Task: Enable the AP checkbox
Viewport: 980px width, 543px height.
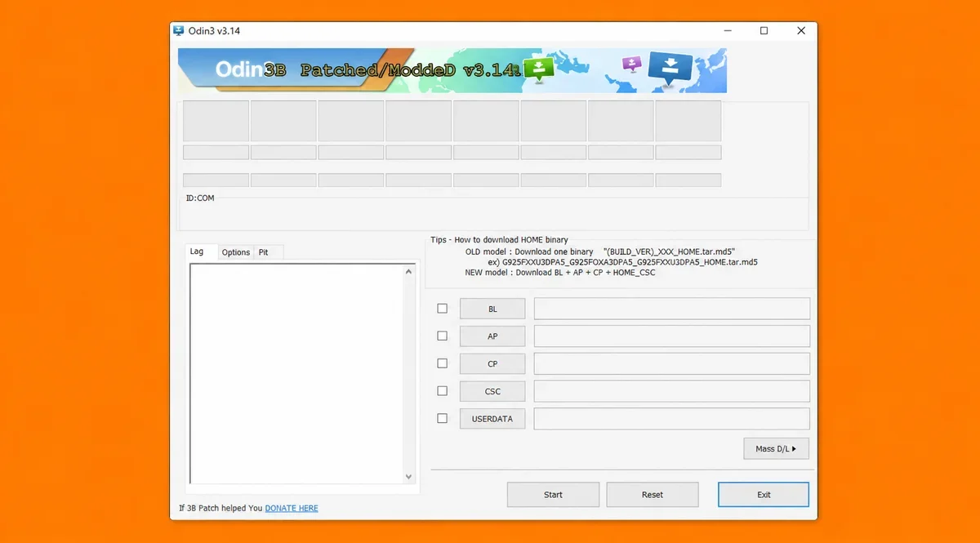Action: [443, 336]
